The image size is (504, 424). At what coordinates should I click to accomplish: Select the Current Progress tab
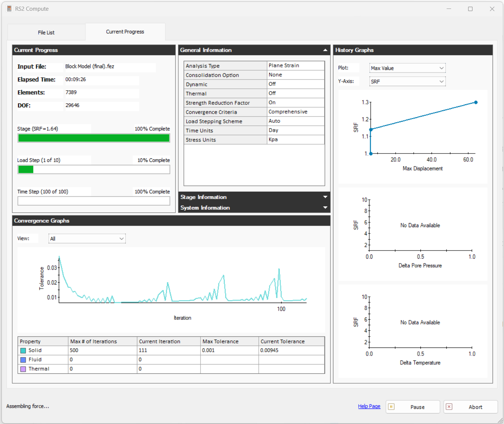coord(125,32)
